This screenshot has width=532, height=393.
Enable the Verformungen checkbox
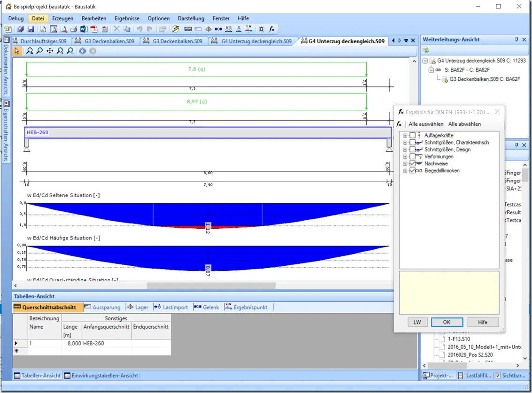click(413, 157)
